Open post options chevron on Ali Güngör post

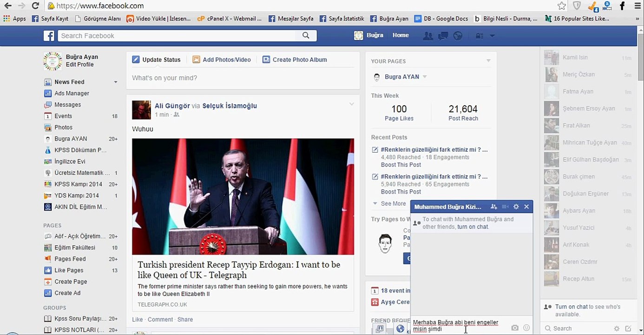351,104
